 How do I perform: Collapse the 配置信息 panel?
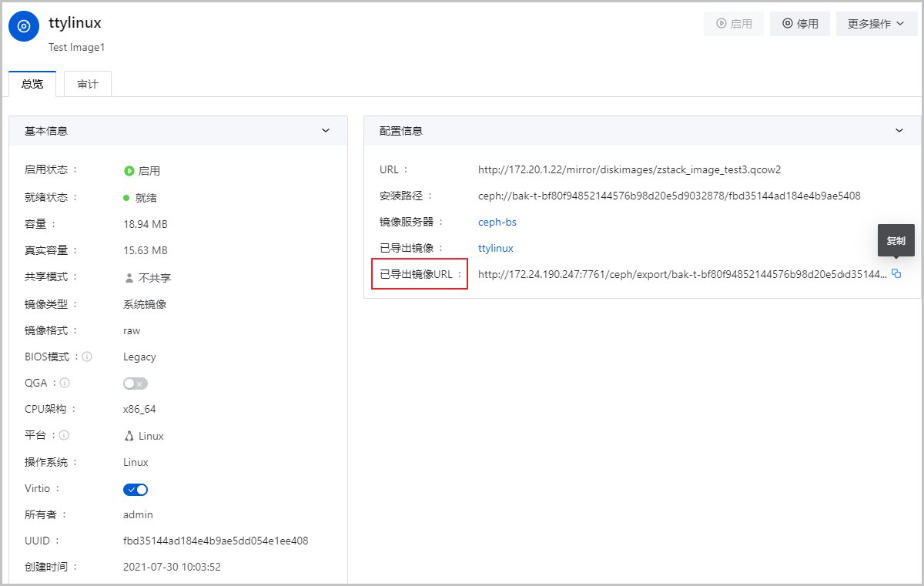[x=899, y=131]
